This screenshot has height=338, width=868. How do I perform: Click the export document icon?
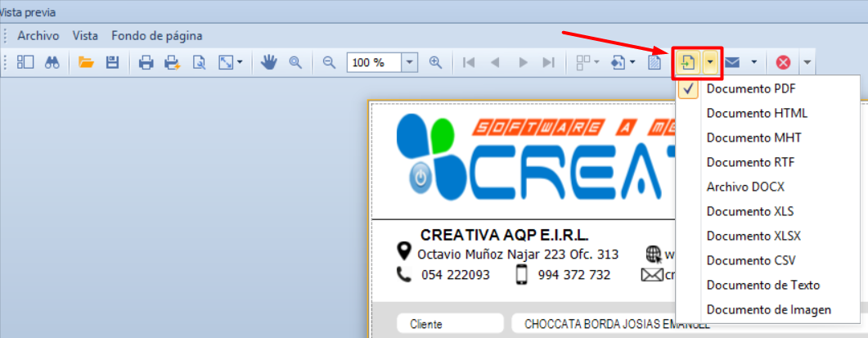[x=688, y=63]
